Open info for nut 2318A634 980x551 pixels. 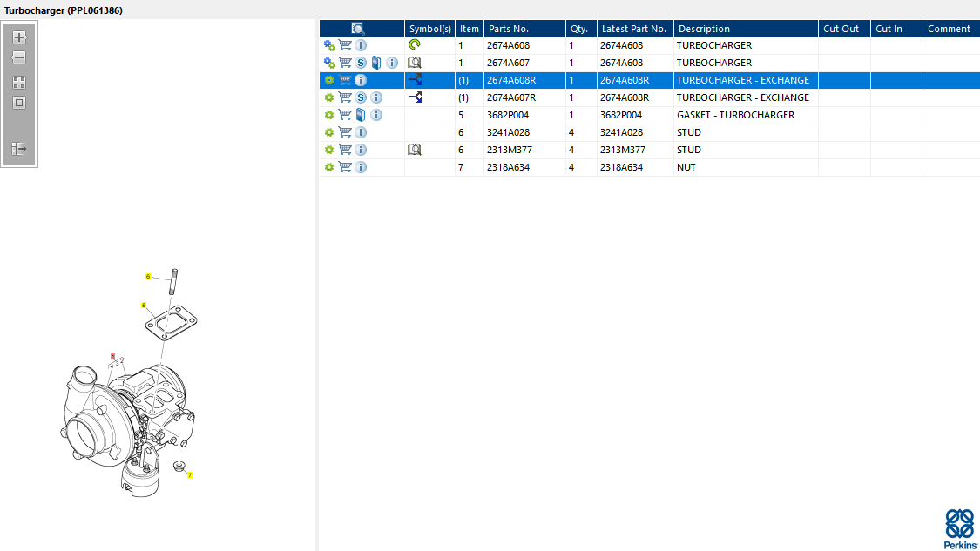point(361,167)
